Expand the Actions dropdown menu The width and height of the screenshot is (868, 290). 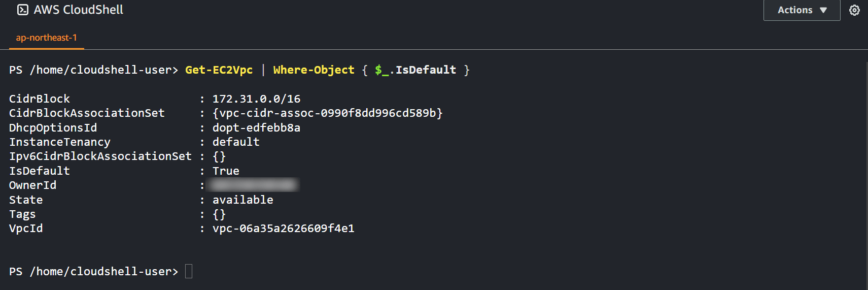click(x=802, y=10)
